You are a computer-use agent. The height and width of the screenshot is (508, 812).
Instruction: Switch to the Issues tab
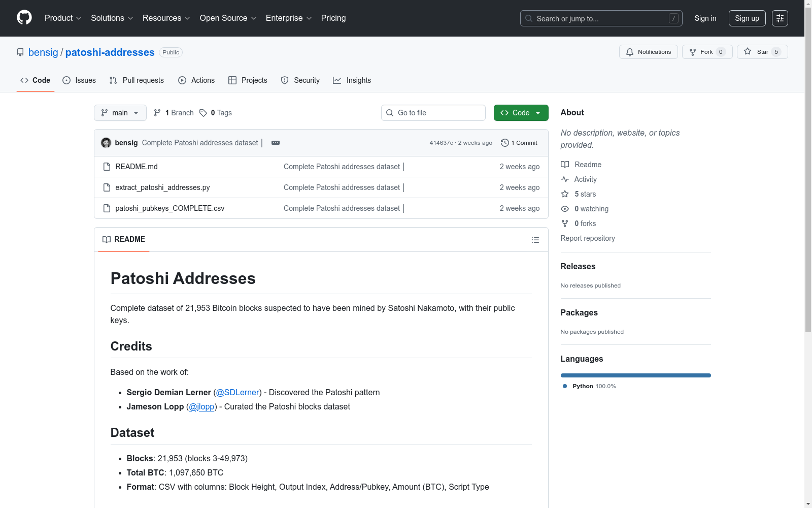(79, 80)
